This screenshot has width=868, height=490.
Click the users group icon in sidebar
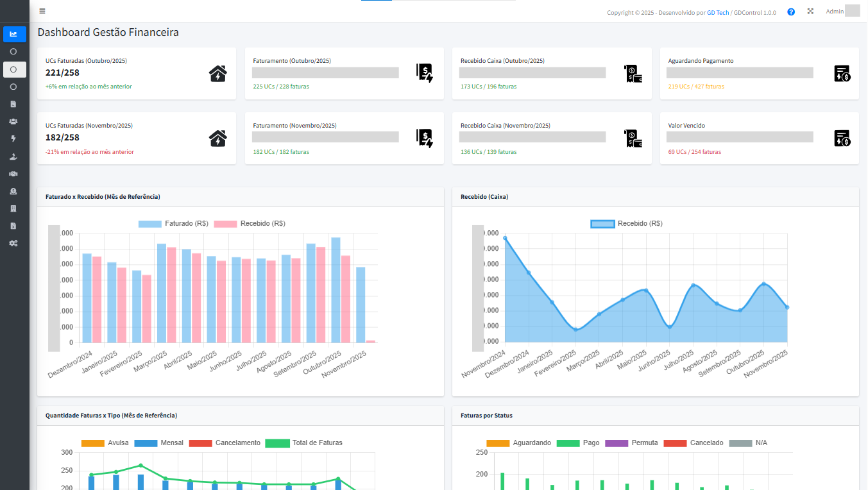coord(14,121)
